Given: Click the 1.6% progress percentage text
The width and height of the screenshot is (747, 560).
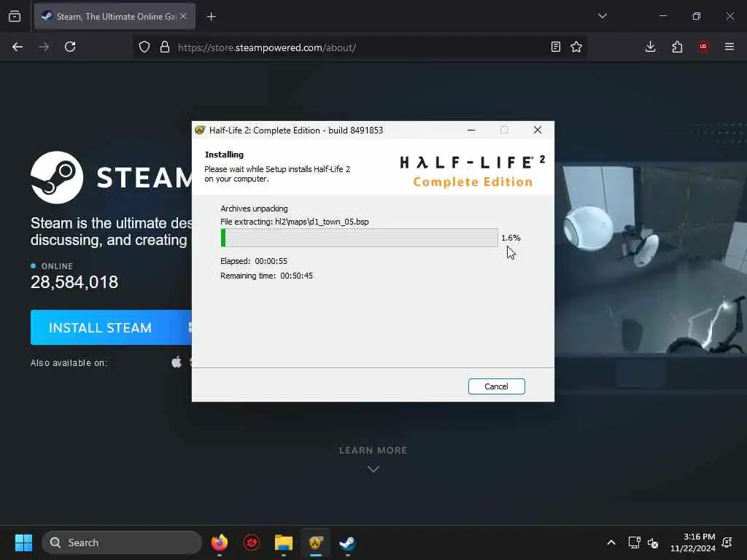Looking at the screenshot, I should point(511,238).
